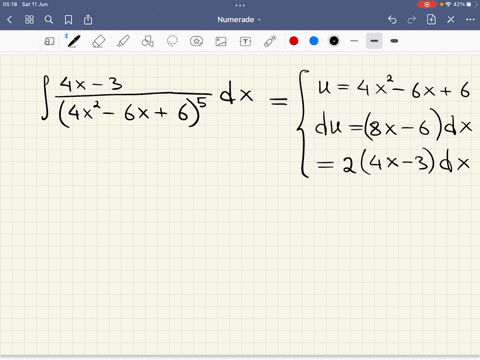Close the editing toolbar with X
The image size is (480, 360).
tap(451, 20)
